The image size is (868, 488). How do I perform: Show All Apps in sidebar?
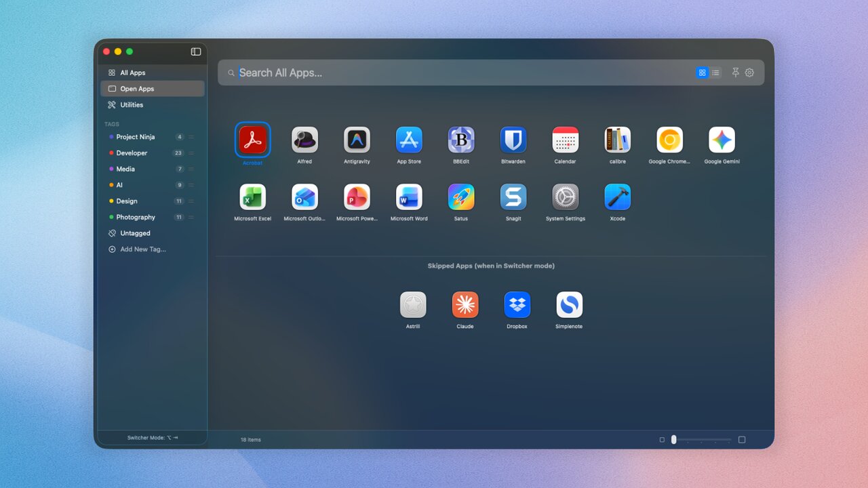[153, 73]
